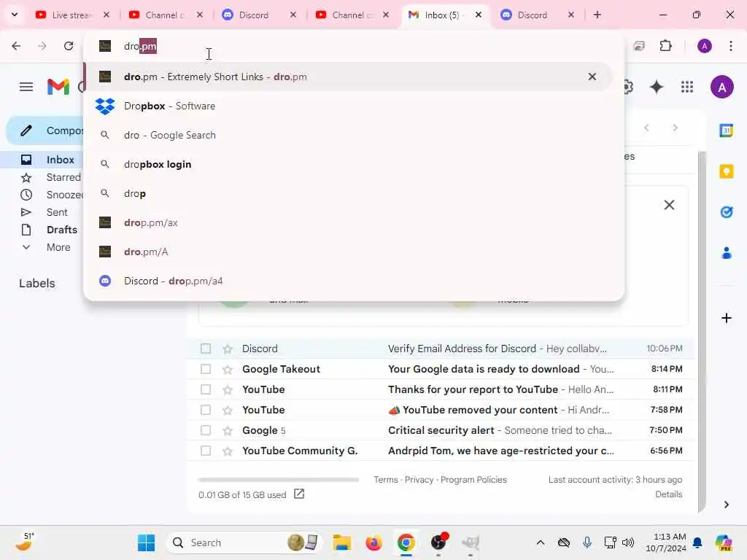This screenshot has width=747, height=560.
Task: Star the Google Takeout email
Action: [228, 370]
